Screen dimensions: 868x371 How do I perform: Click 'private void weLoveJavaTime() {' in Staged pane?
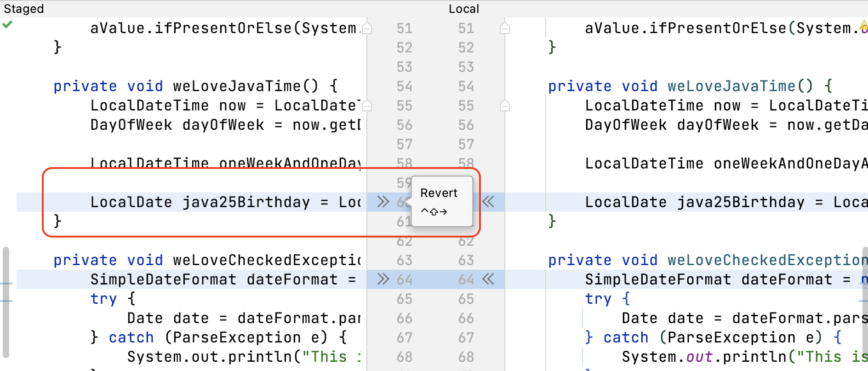(x=196, y=86)
